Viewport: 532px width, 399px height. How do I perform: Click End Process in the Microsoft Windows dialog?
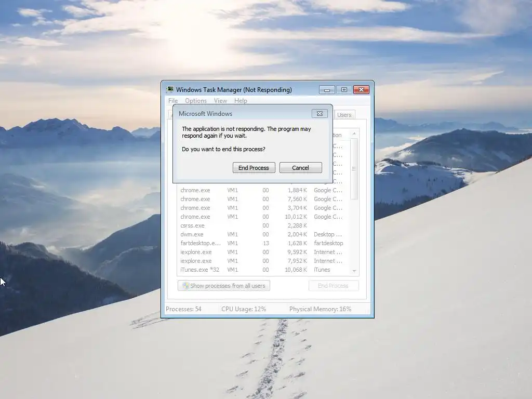click(254, 168)
